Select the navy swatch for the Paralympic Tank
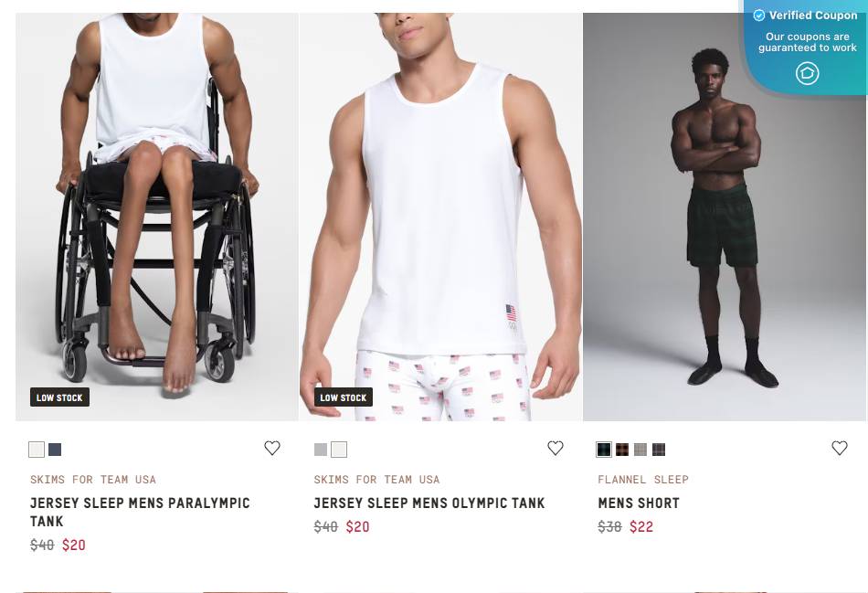This screenshot has width=868, height=593. (x=55, y=449)
